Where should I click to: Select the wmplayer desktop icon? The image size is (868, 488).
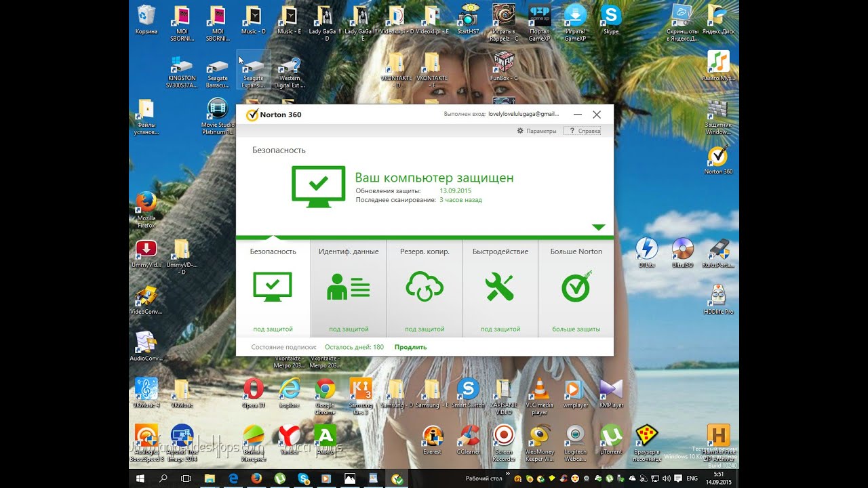576,393
